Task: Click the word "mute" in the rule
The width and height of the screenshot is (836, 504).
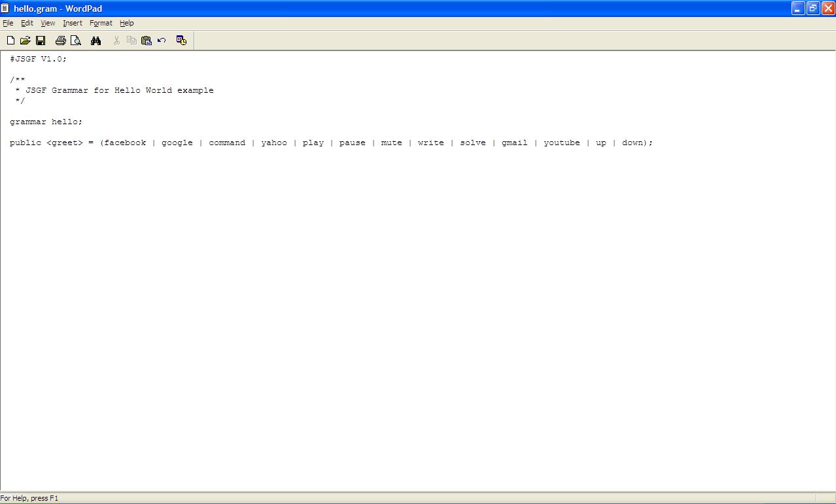Action: point(392,143)
